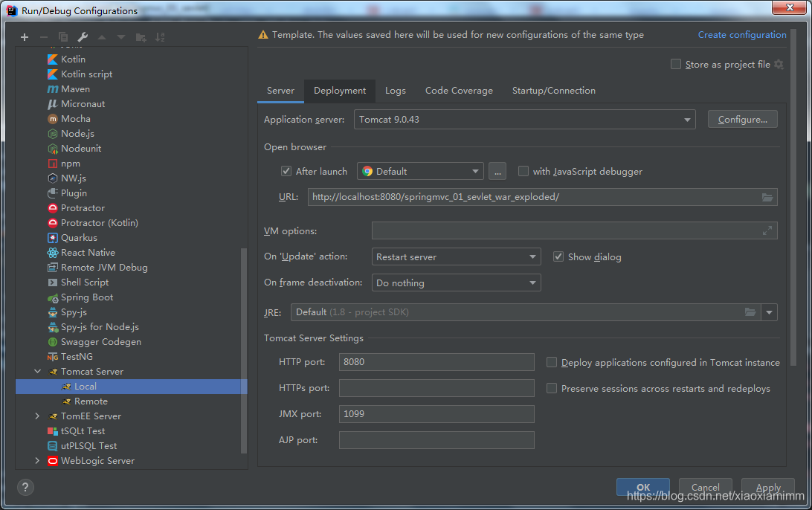This screenshot has width=812, height=510.
Task: Click the JMX port input field
Action: tap(436, 414)
